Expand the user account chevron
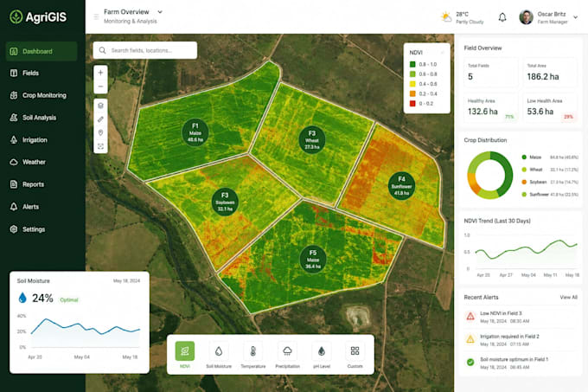The width and height of the screenshot is (588, 392). pos(576,17)
